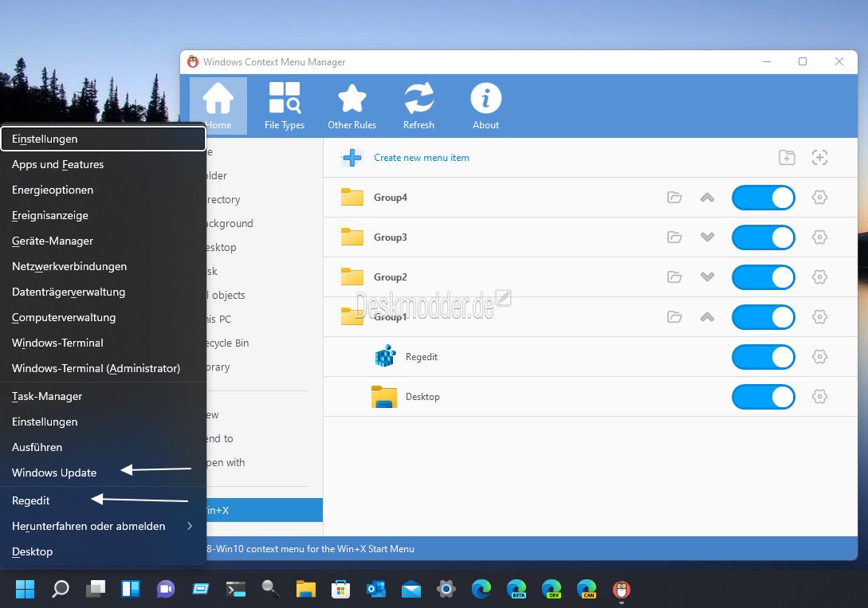Image resolution: width=868 pixels, height=608 pixels.
Task: Click the Context Menu Manager taskbar icon
Action: [x=622, y=589]
